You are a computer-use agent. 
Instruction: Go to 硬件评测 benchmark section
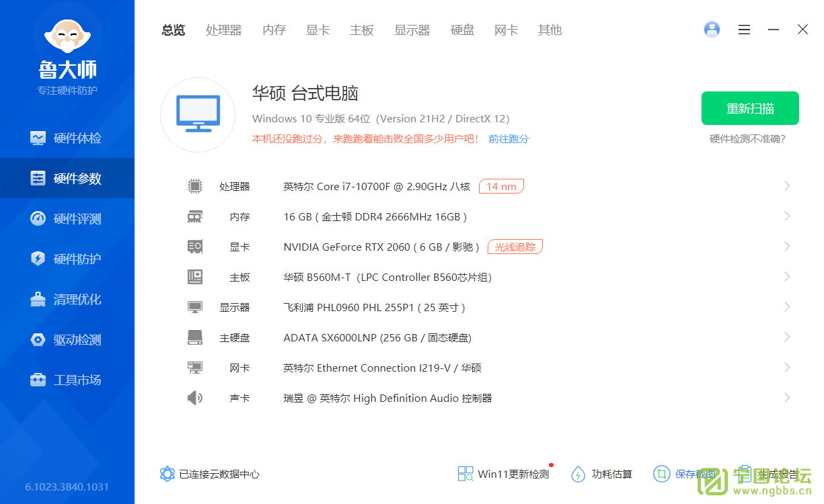pos(67,218)
